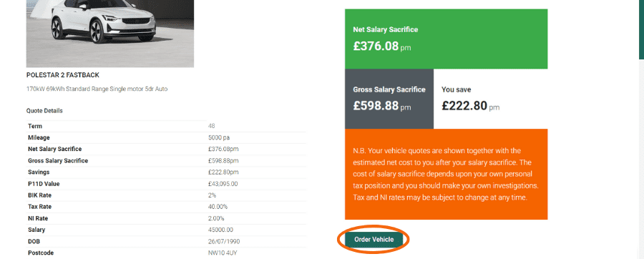Select the vehicle spec description text
The image size is (644, 259).
(97, 89)
